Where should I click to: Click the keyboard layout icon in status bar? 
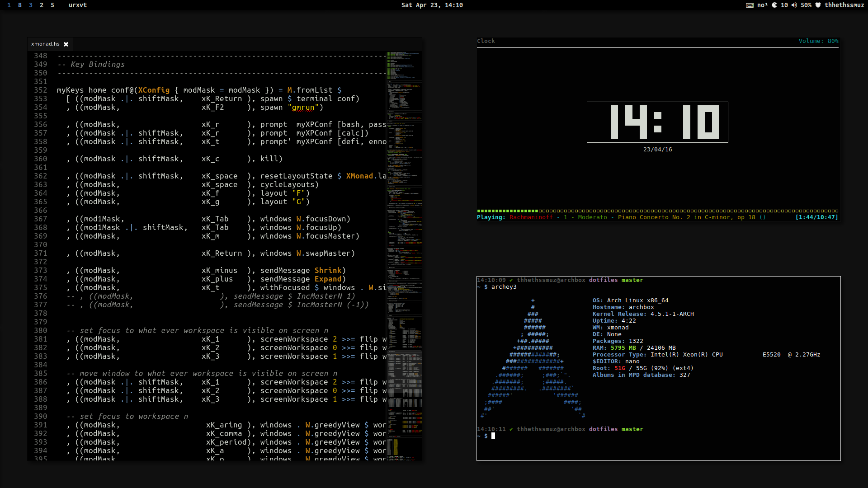tap(750, 5)
